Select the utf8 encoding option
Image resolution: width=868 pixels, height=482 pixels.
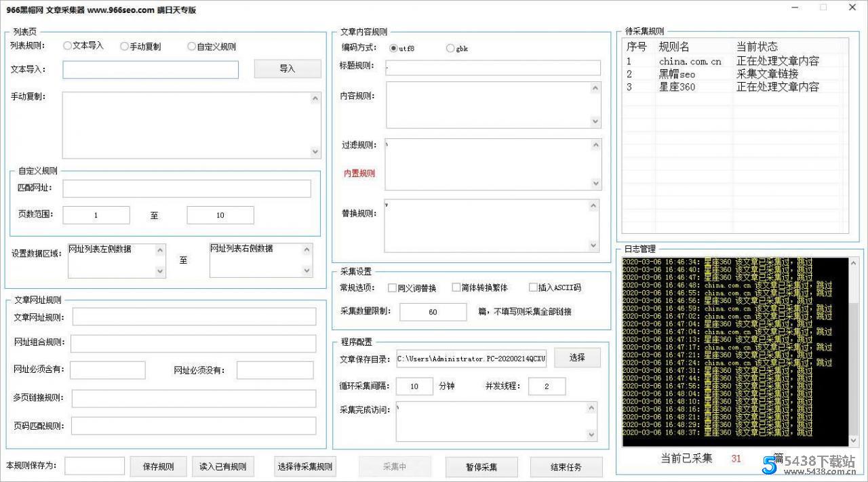pos(393,48)
